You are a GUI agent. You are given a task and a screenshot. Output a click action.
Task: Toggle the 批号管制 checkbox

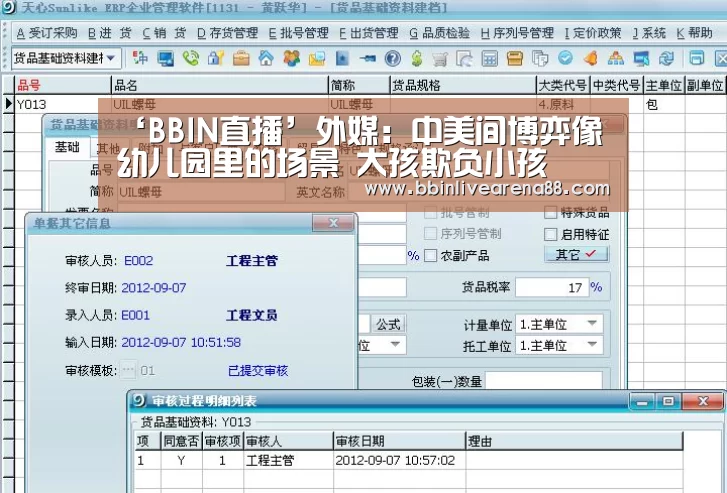pos(430,213)
